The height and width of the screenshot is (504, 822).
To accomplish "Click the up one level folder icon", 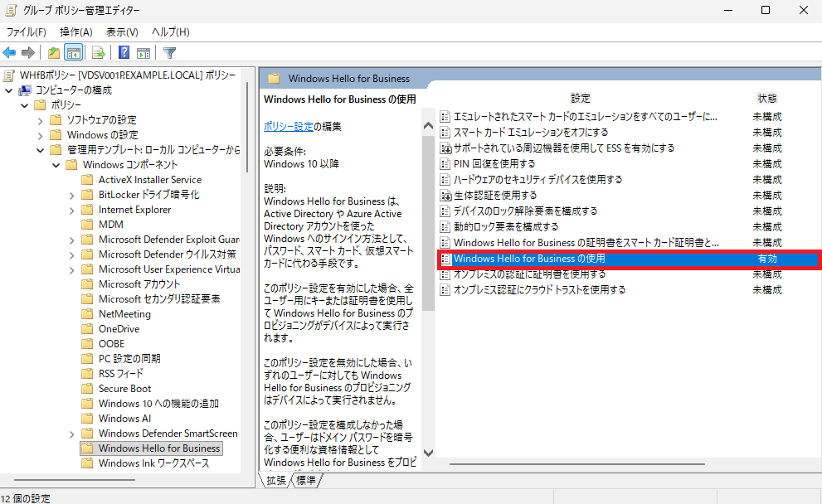I will [x=53, y=52].
